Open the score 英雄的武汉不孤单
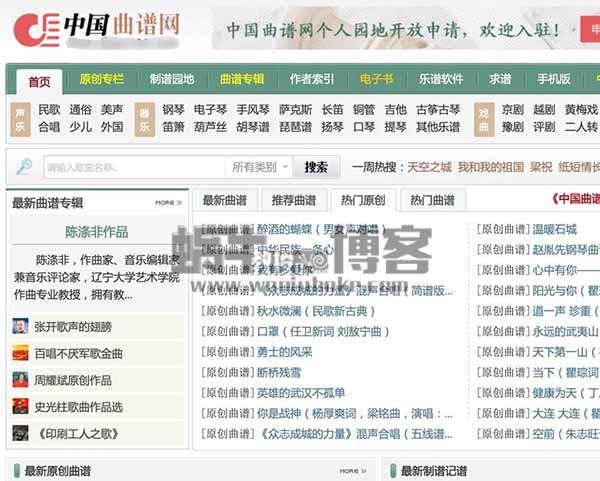Screen dimensions: 600x481 coord(301,393)
